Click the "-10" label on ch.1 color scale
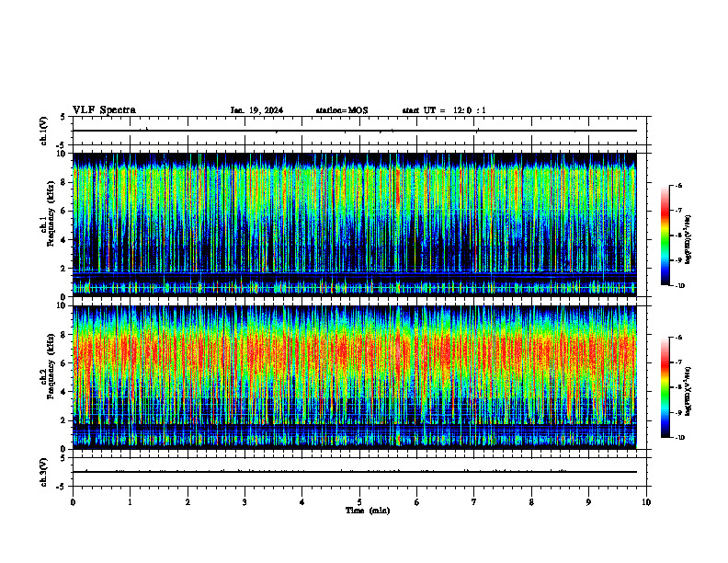Viewport: 728px width, 563px height. (x=680, y=286)
